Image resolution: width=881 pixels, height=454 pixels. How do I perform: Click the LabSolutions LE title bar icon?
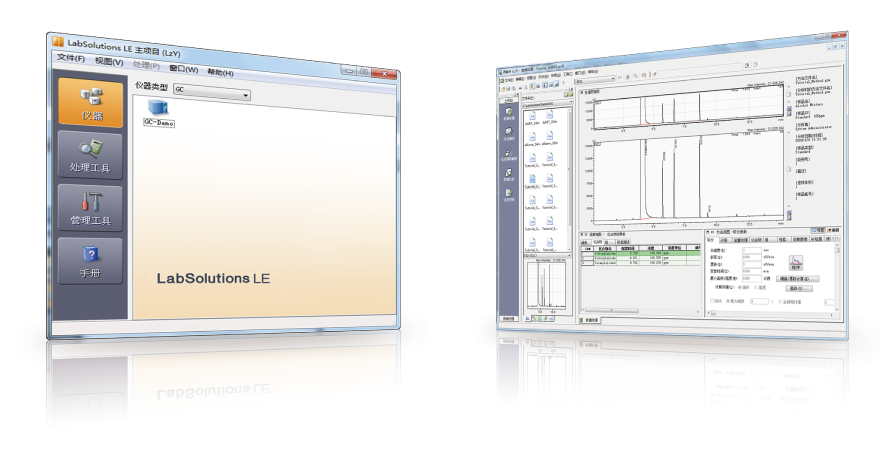click(x=57, y=42)
